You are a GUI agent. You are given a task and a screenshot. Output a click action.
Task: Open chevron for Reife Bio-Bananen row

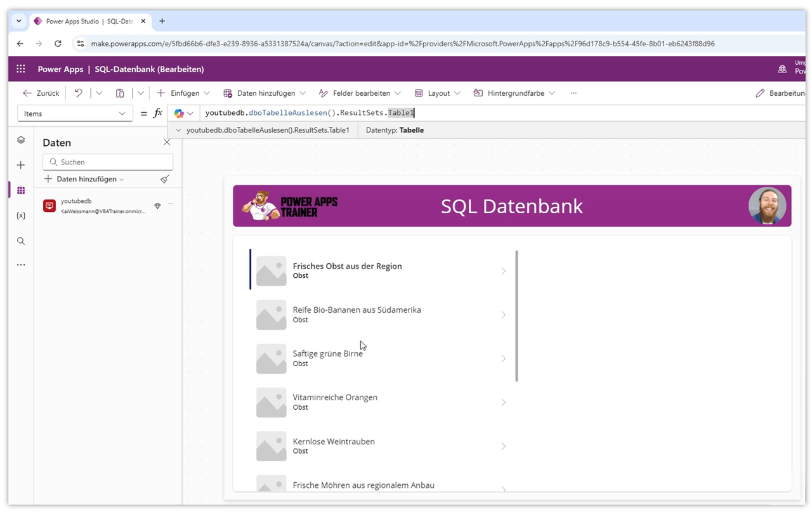click(x=503, y=315)
